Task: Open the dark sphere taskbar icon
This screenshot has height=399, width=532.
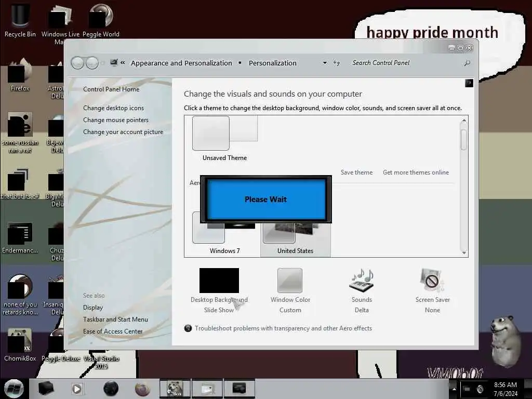Action: (111, 389)
